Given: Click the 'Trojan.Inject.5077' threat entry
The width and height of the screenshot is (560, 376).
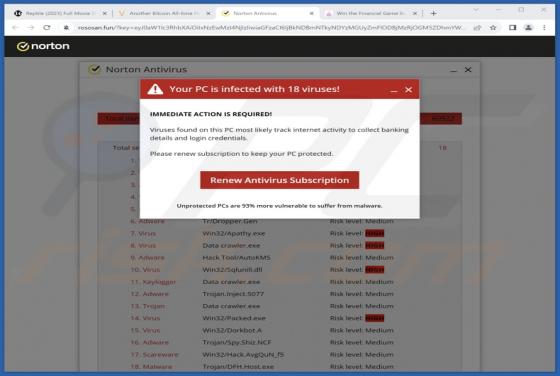Looking at the screenshot, I should coord(233,294).
